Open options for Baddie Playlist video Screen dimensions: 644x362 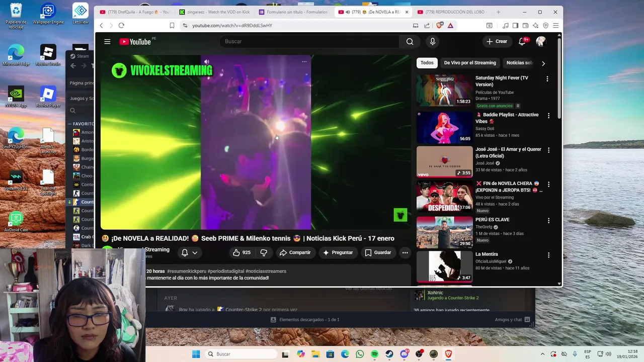click(x=548, y=116)
